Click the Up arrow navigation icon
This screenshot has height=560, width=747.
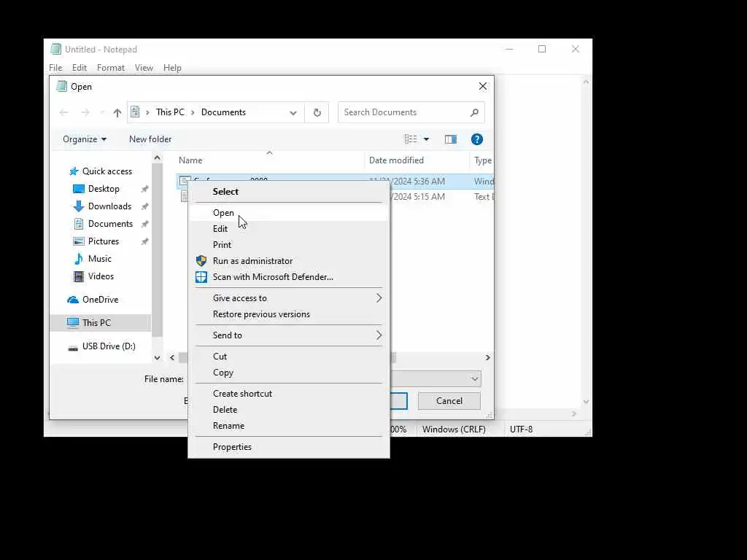click(117, 112)
